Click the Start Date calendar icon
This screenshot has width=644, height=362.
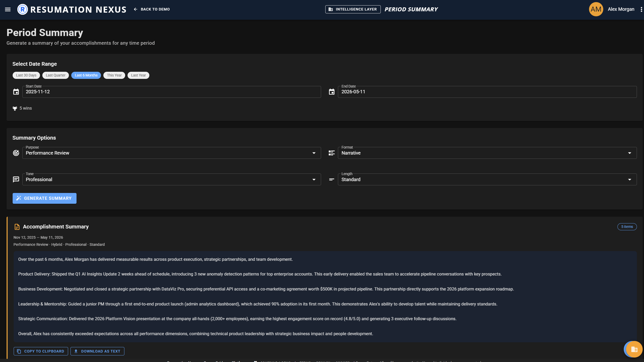point(16,92)
